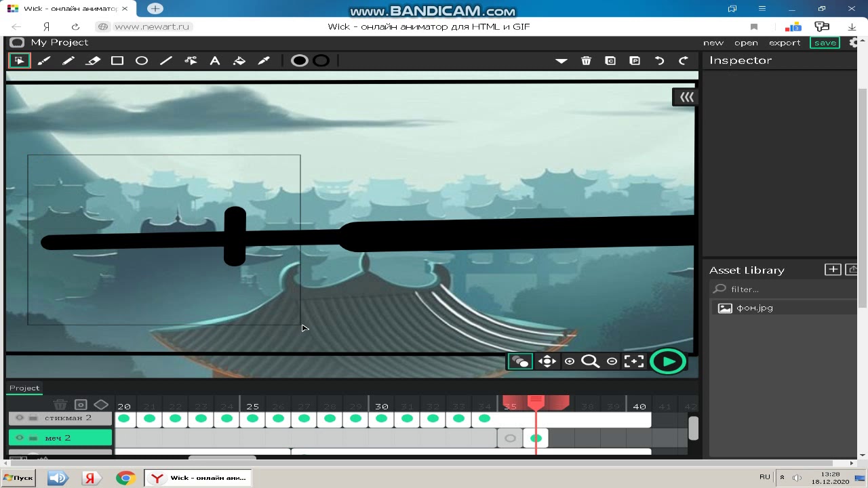The image size is (868, 488).
Task: Select the Eyedropper tool
Action: (x=264, y=60)
